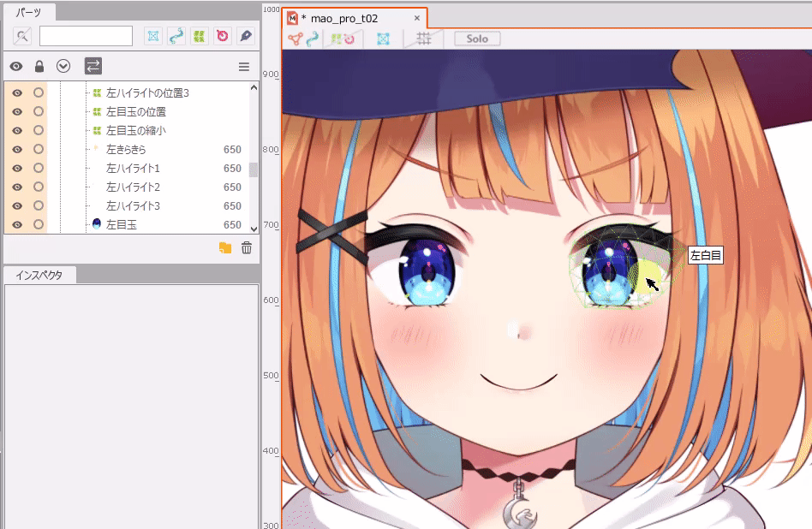This screenshot has width=812, height=529.
Task: Click the art path curve icon in view toolbar
Action: click(x=313, y=39)
